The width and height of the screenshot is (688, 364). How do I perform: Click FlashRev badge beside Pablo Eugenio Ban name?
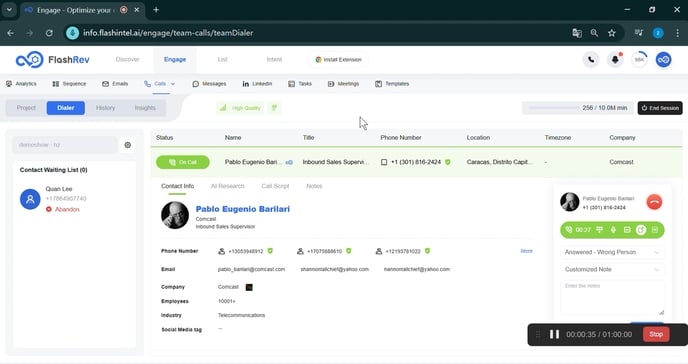[x=289, y=162]
